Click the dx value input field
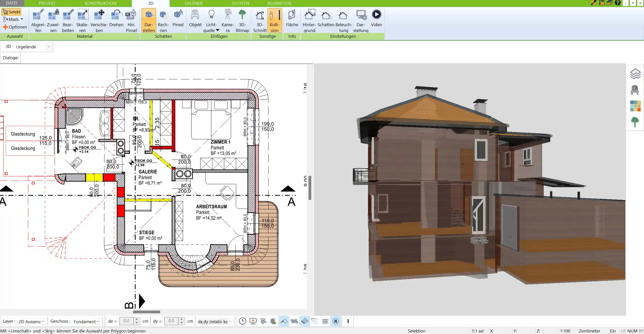 coord(127,321)
